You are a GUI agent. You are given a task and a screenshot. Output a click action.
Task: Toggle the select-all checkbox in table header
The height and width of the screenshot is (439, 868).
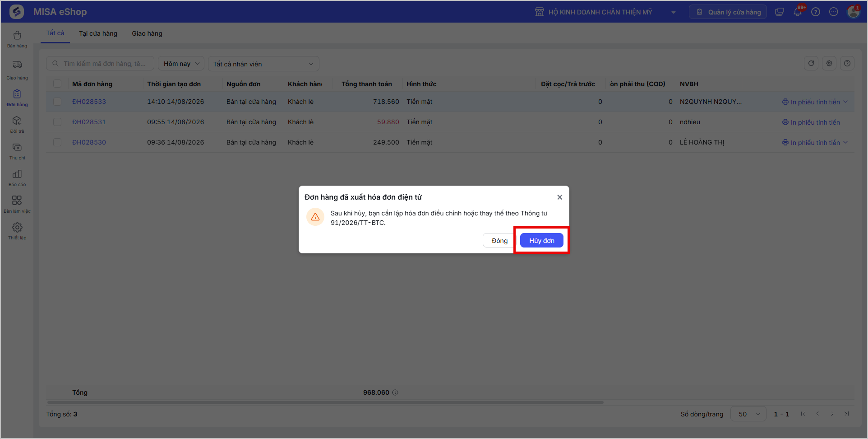[x=57, y=84]
